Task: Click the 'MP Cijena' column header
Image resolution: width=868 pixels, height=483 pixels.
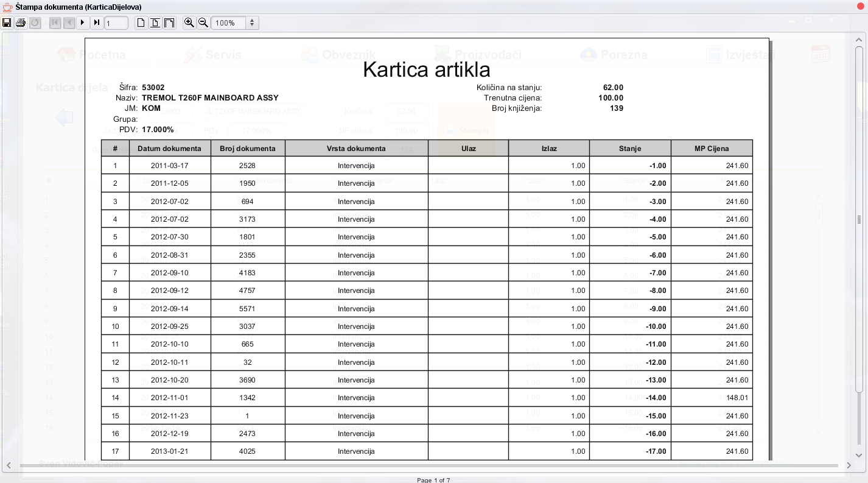Action: click(712, 148)
